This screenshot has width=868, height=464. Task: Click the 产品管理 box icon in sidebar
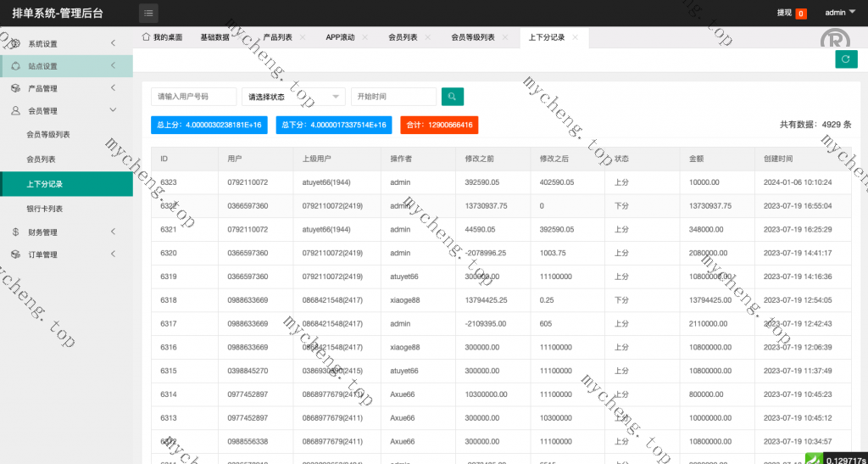coord(15,88)
